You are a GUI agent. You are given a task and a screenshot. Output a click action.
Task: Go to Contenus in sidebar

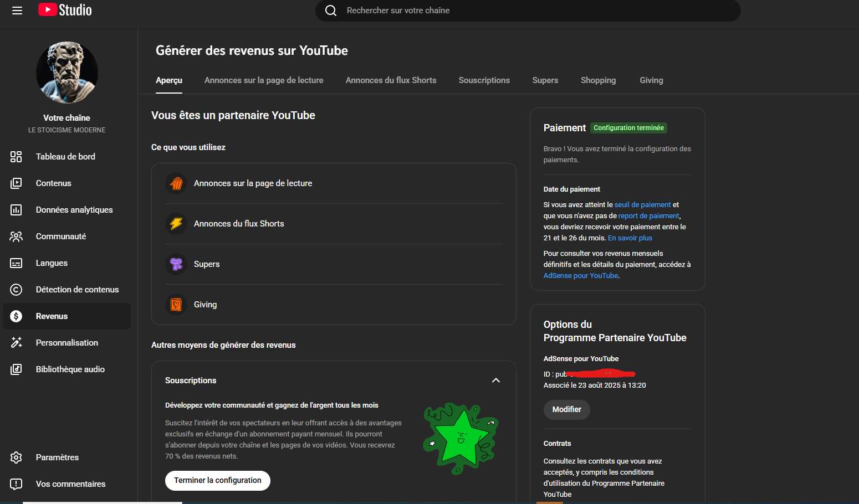point(53,183)
